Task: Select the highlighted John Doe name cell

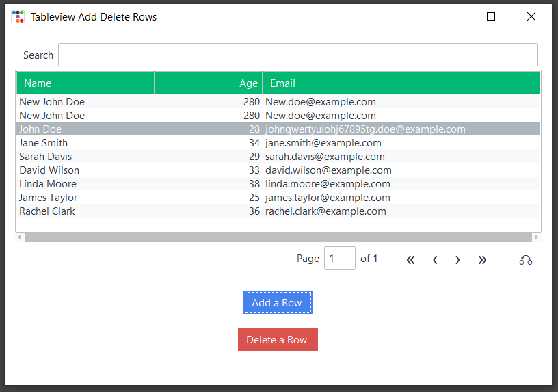Action: [x=40, y=129]
